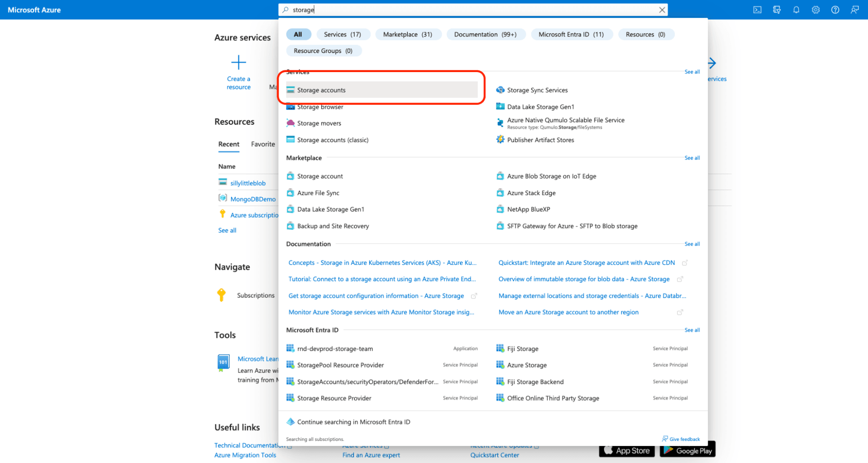View notifications via the bell icon
Image resolution: width=868 pixels, height=463 pixels.
click(x=796, y=10)
